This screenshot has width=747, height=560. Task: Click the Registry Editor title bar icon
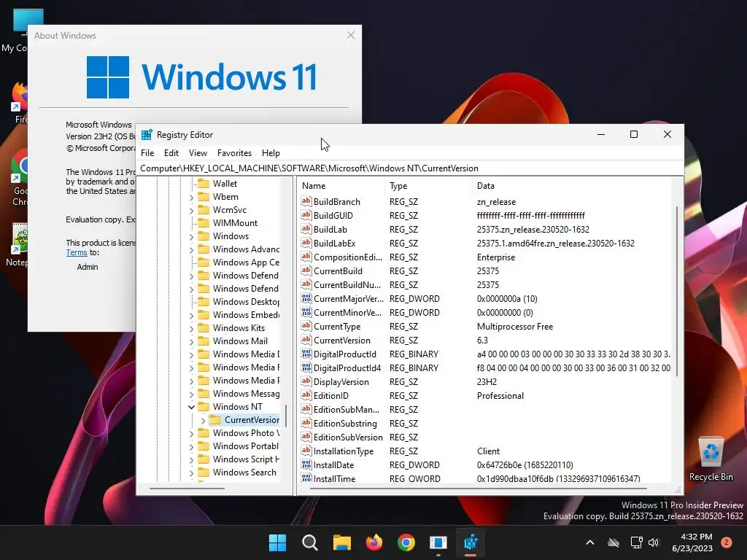[x=147, y=135]
